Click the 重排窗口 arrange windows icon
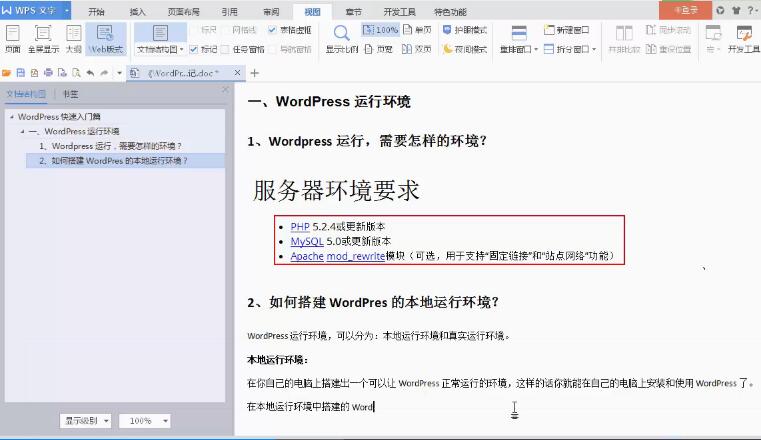The height and width of the screenshot is (440, 761). click(x=519, y=33)
